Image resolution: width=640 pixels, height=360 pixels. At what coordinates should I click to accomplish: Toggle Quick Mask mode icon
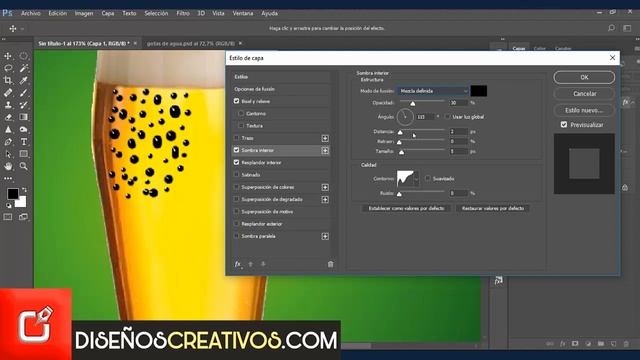[x=8, y=217]
